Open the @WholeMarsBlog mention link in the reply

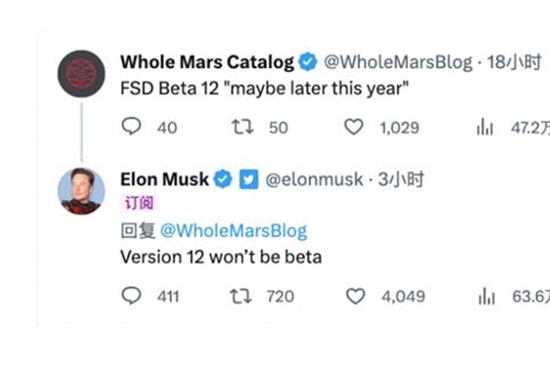pyautogui.click(x=234, y=231)
